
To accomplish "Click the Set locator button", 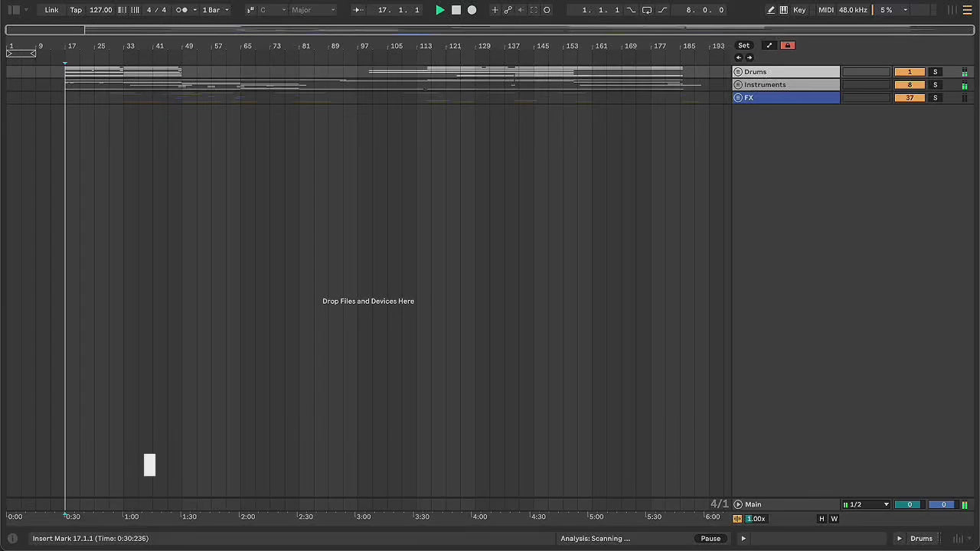I will (743, 45).
